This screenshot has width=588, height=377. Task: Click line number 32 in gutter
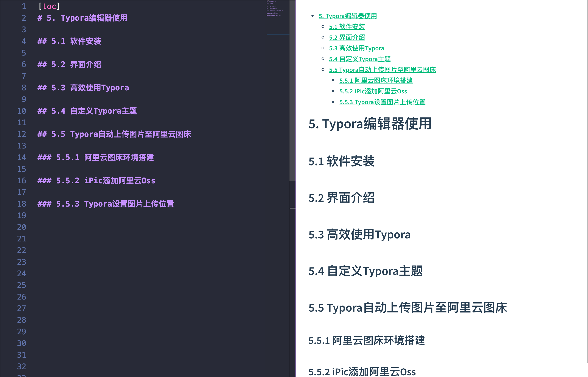coord(22,366)
